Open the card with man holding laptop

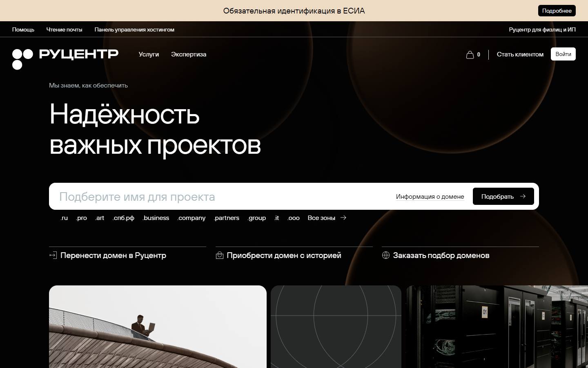pos(158,327)
